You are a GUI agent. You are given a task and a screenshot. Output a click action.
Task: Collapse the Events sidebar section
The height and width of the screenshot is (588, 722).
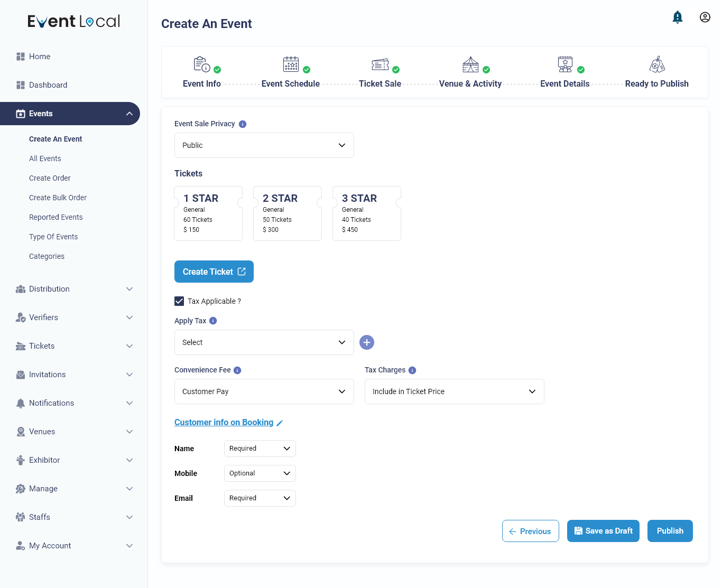129,114
